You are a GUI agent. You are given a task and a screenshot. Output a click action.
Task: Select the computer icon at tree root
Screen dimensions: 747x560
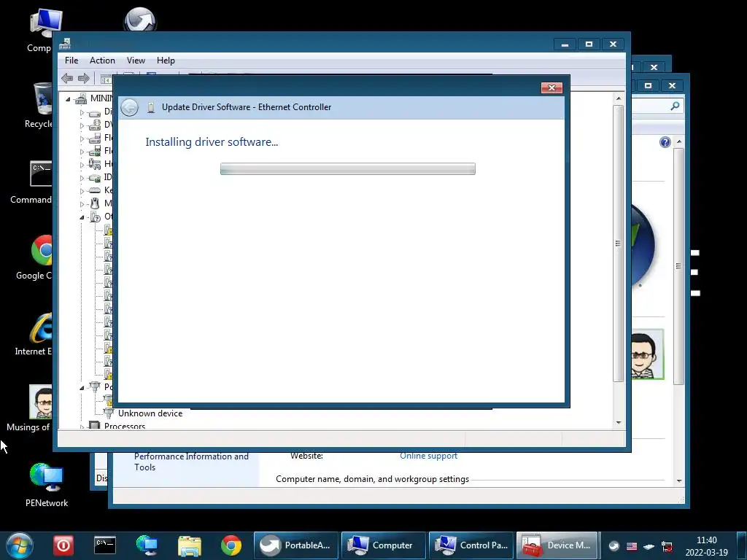click(80, 98)
